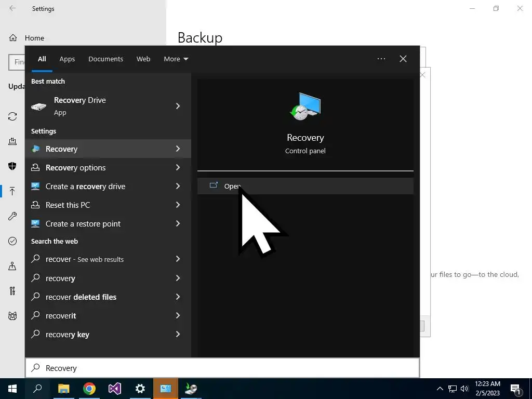Click the search box containing Recovery

222,368
